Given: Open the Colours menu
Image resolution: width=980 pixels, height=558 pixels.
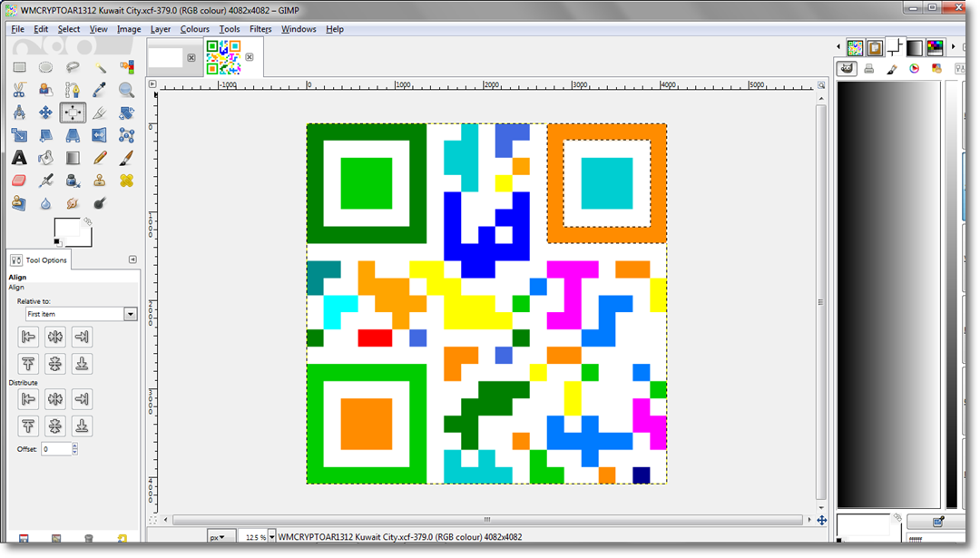Looking at the screenshot, I should tap(195, 29).
